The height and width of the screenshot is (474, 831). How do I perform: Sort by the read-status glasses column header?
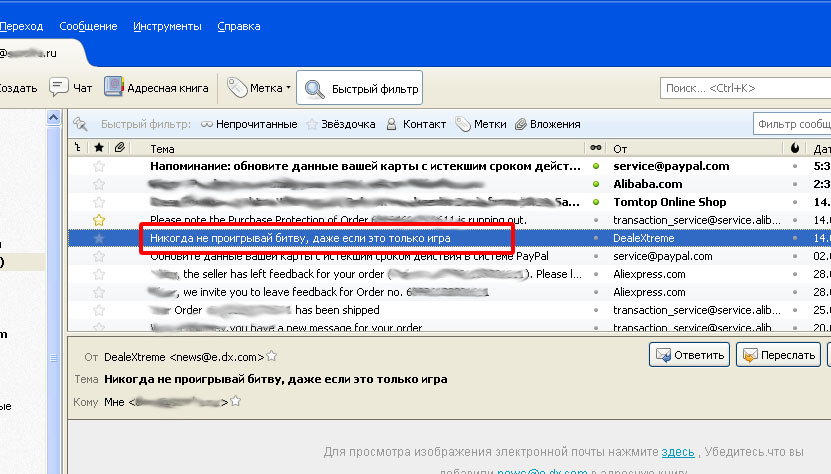click(596, 148)
